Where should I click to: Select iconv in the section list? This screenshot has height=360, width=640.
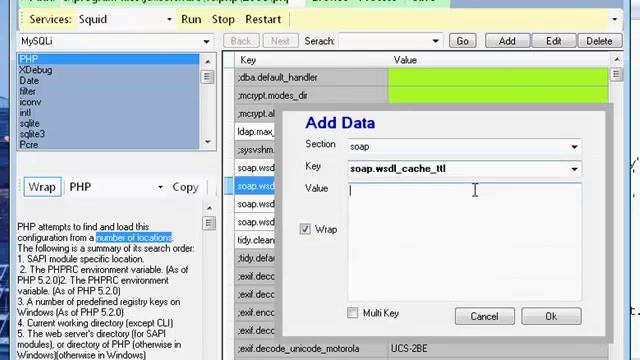108,102
